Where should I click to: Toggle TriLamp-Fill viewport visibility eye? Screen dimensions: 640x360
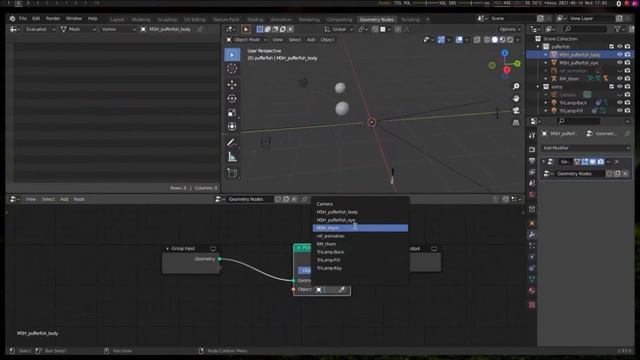click(x=620, y=111)
